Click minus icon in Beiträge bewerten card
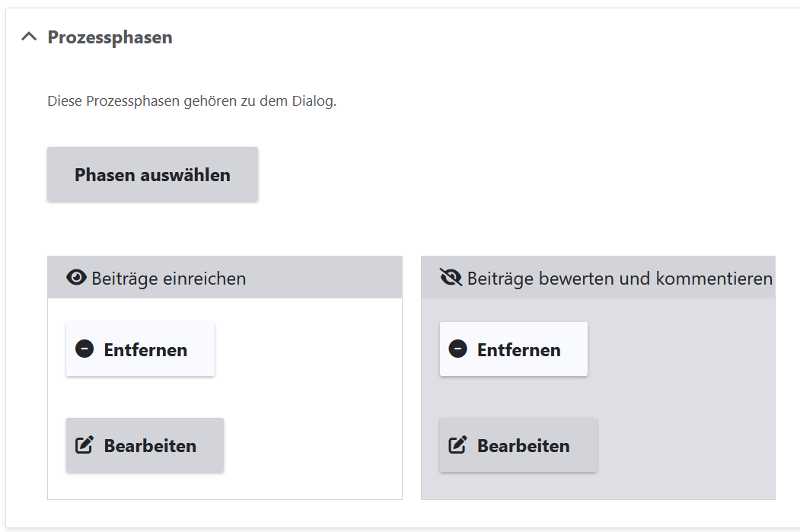Screen dimensions: 800x532 point(458,349)
